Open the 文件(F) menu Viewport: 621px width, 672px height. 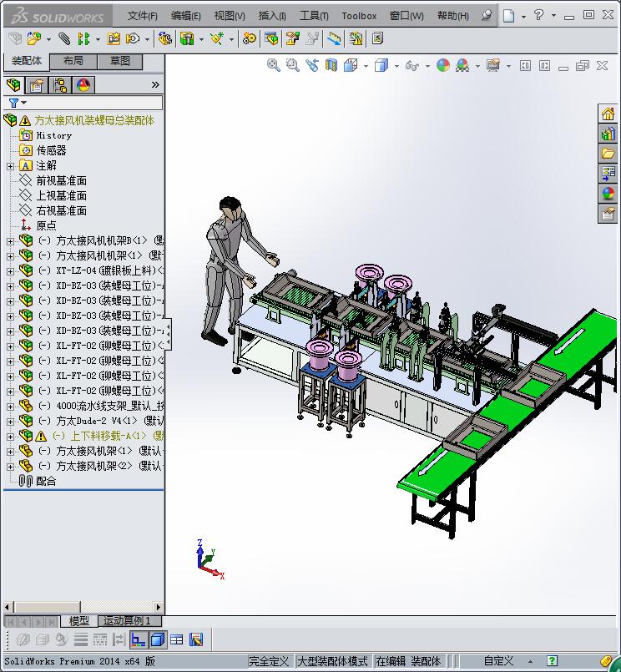[142, 16]
